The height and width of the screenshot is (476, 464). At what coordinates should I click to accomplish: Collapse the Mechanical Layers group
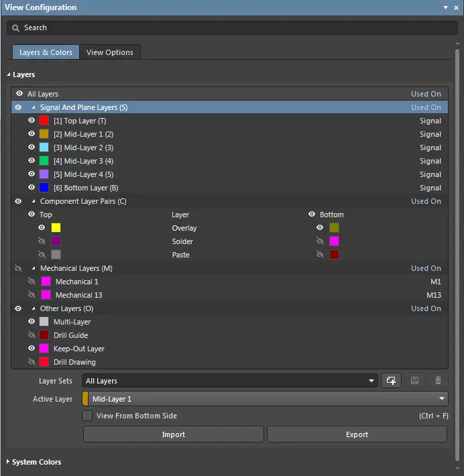tap(34, 268)
